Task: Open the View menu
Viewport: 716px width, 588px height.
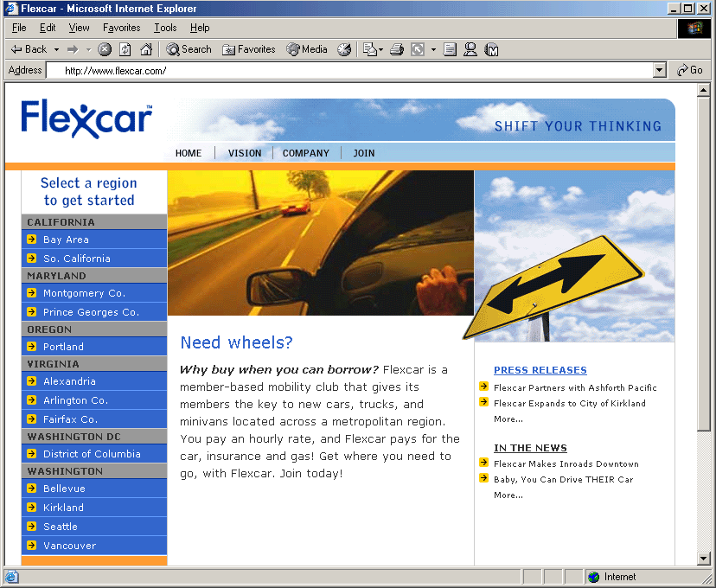Action: pos(79,28)
